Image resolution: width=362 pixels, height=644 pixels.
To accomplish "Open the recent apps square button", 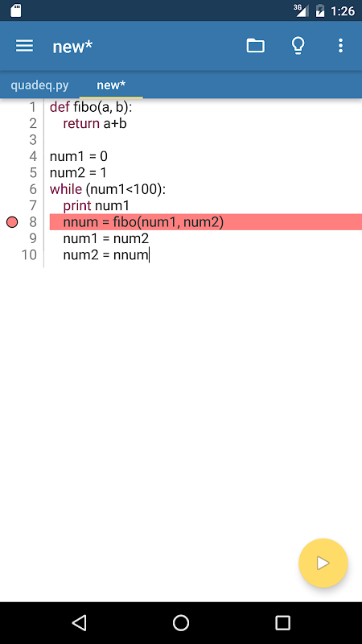I will click(x=283, y=622).
